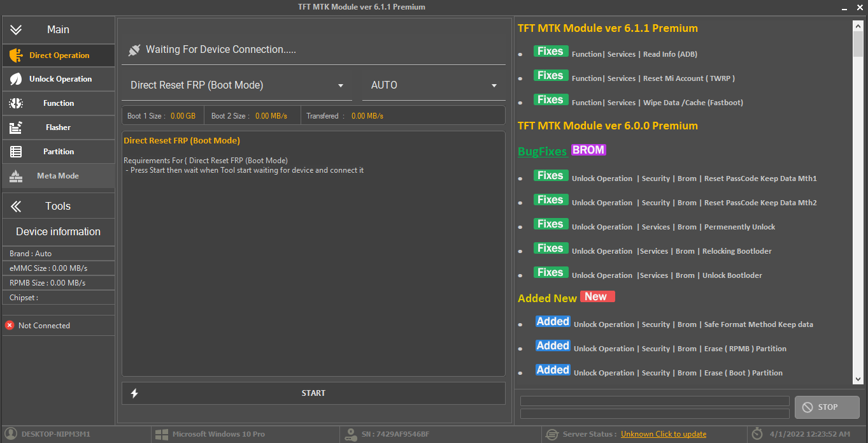The height and width of the screenshot is (443, 868).
Task: Open Unlock Operation from the sidebar
Action: pos(17,79)
